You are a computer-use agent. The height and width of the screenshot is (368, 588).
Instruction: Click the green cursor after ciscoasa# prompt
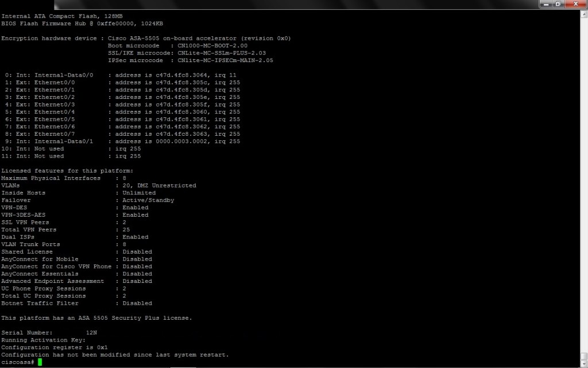(x=40, y=362)
